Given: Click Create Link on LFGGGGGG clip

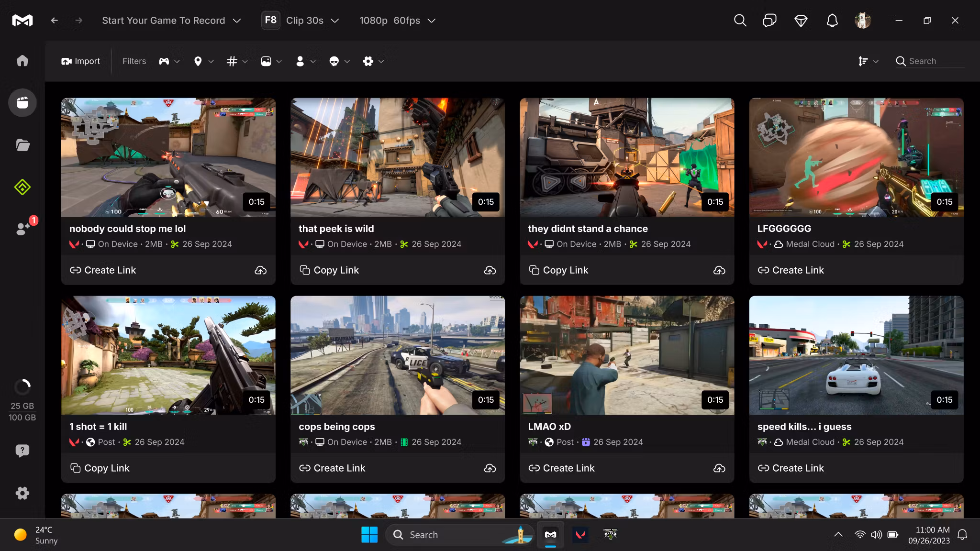Looking at the screenshot, I should (791, 270).
